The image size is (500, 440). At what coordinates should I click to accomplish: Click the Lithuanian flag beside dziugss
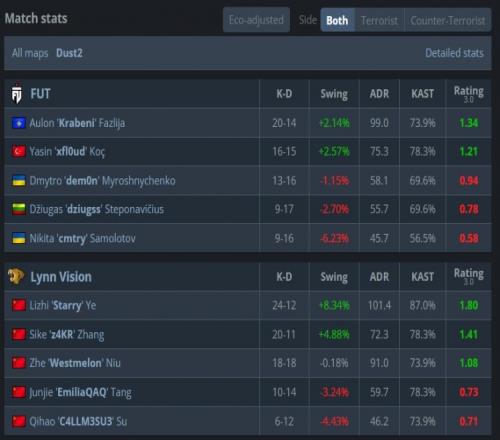[19, 209]
